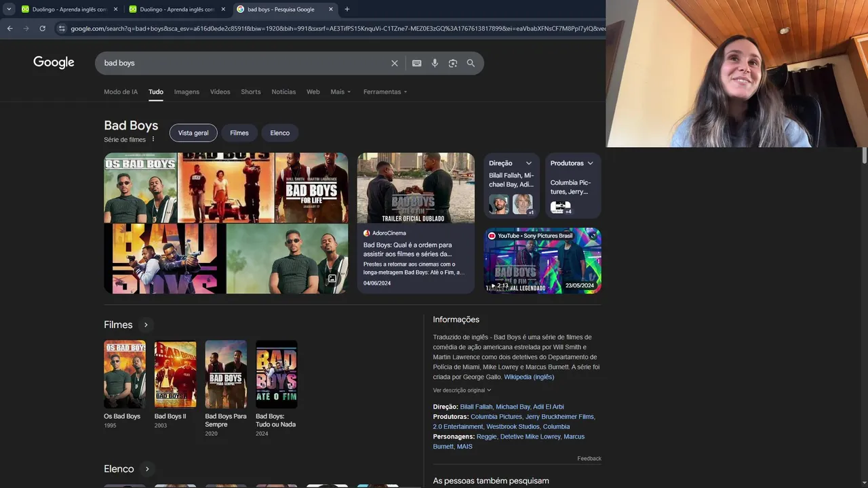
Task: Open the Bad Boys II 2003 poster
Action: [175, 374]
